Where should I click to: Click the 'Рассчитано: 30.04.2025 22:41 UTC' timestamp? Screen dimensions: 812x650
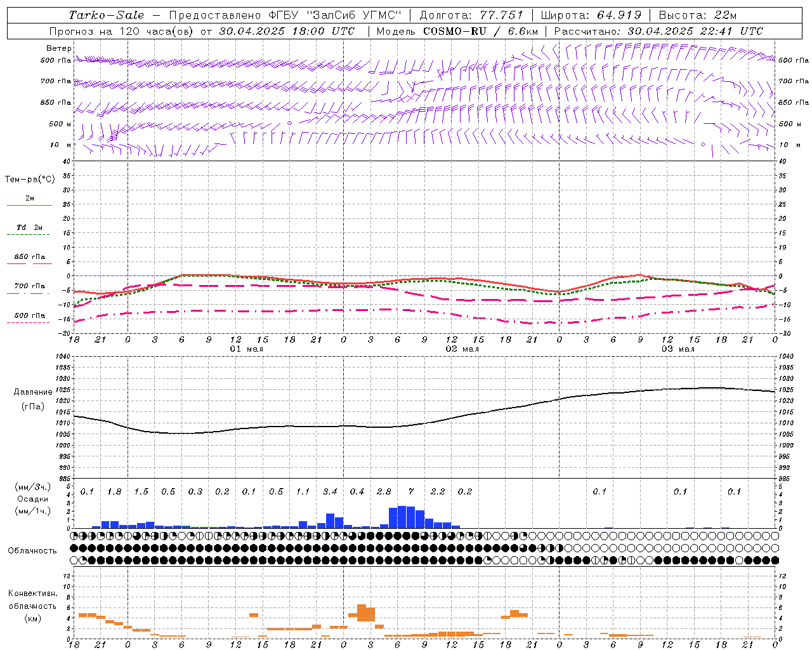point(658,31)
